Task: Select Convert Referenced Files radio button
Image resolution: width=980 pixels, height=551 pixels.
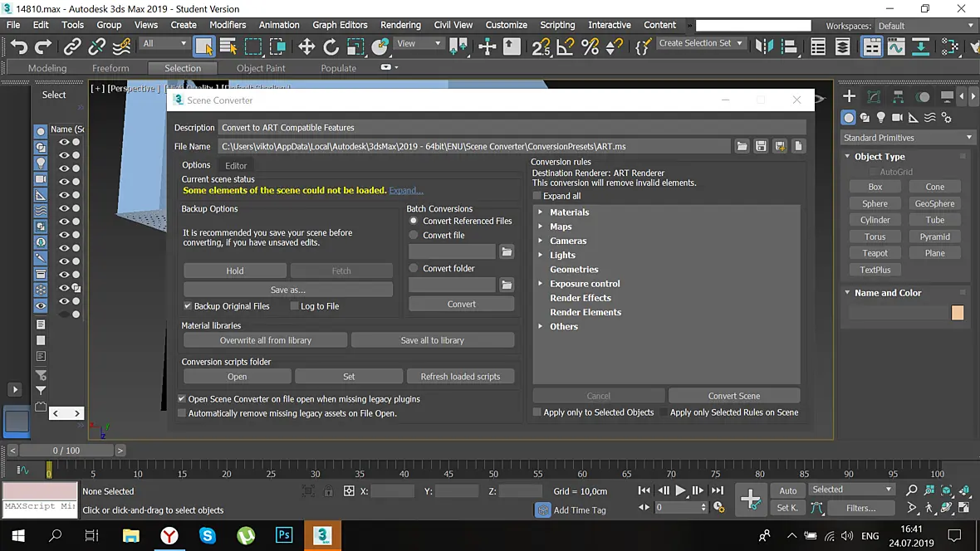Action: pos(413,221)
